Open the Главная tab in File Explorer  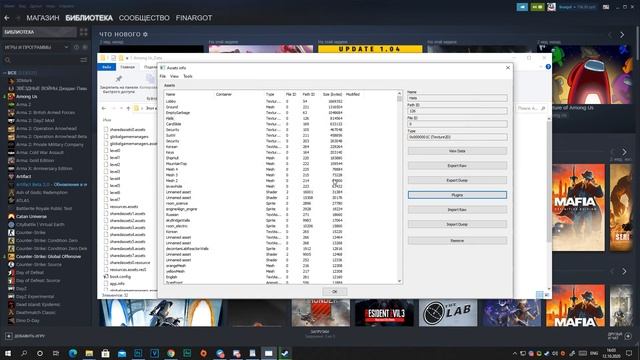pos(127,67)
